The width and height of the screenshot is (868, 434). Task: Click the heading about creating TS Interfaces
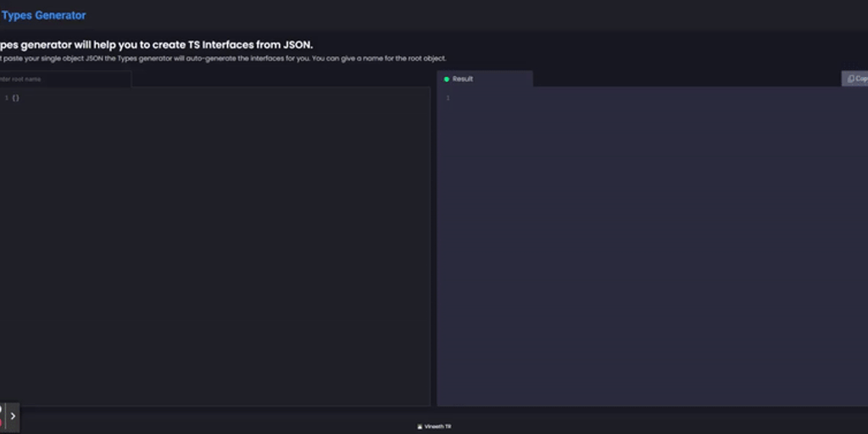pos(156,45)
